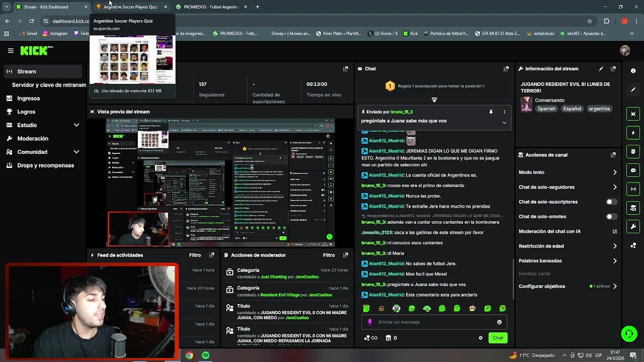Viewport: 644px width, 362px height.
Task: Open Servidor y clave de retransmisión
Action: click(x=48, y=85)
